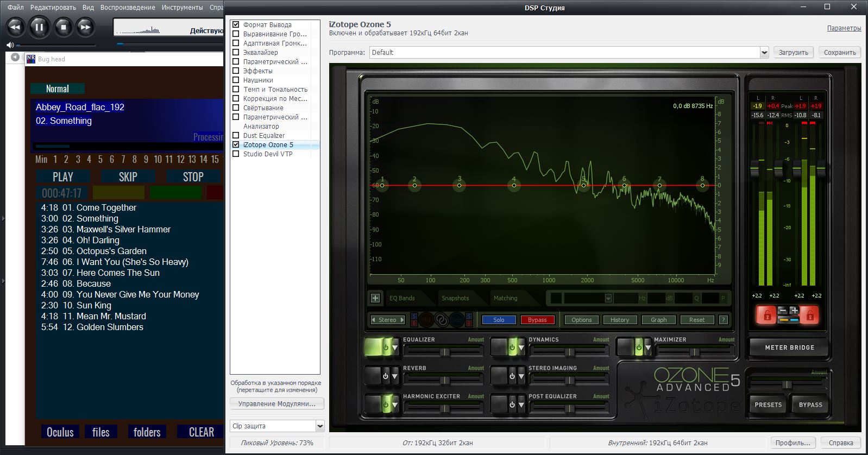Expand Post Equalizer module preset arrow
Viewport: 868px width, 455px height.
tap(521, 404)
